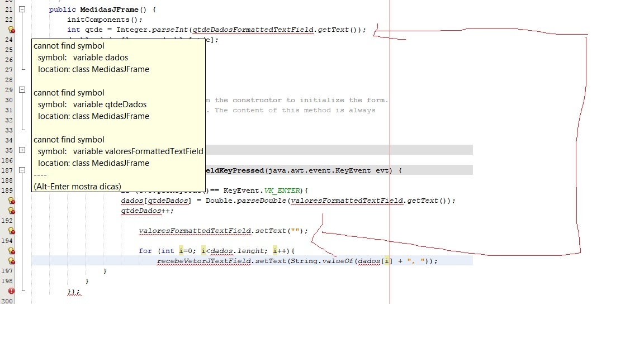Click error bulb beside the for loop line
Image resolution: width=644 pixels, height=362 pixels.
pyautogui.click(x=11, y=251)
